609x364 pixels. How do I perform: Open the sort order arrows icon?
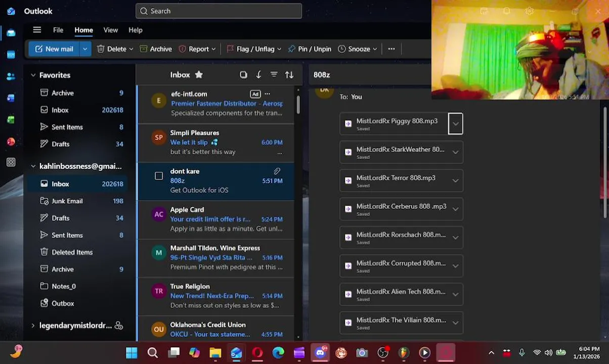pyautogui.click(x=289, y=75)
